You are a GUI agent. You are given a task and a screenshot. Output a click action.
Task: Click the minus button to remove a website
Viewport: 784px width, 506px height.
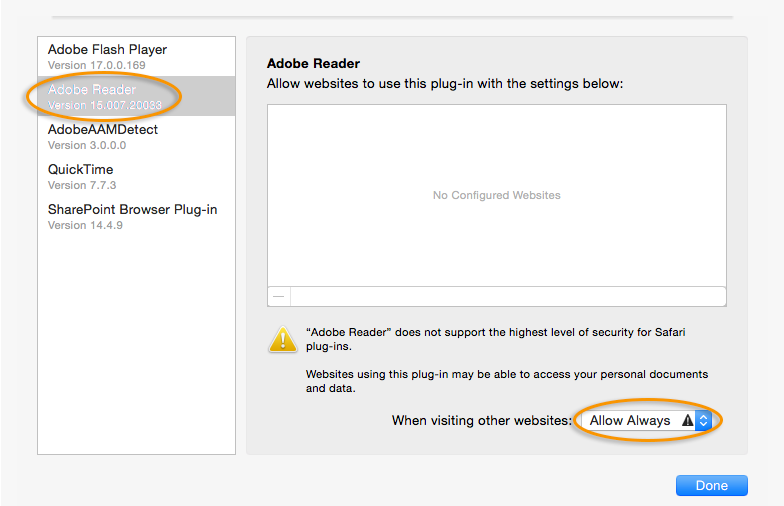(279, 296)
